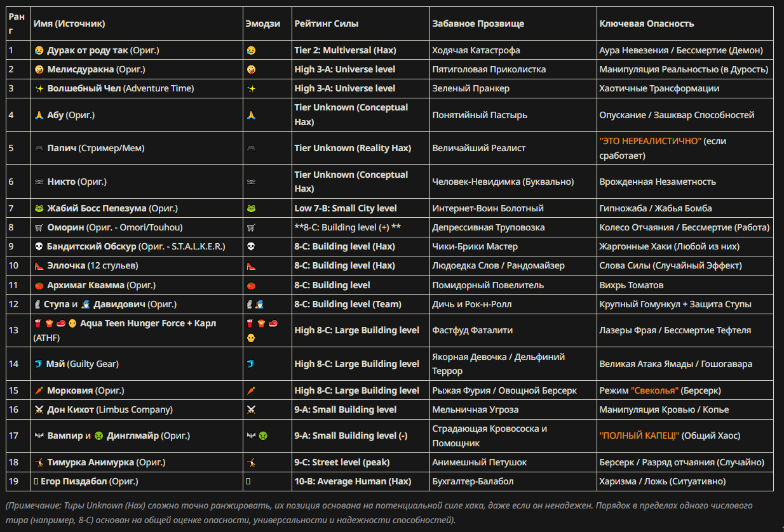Click the praying hands emoji in the Эмодзи column
Viewport: 784px width, 532px height.
pos(251,115)
